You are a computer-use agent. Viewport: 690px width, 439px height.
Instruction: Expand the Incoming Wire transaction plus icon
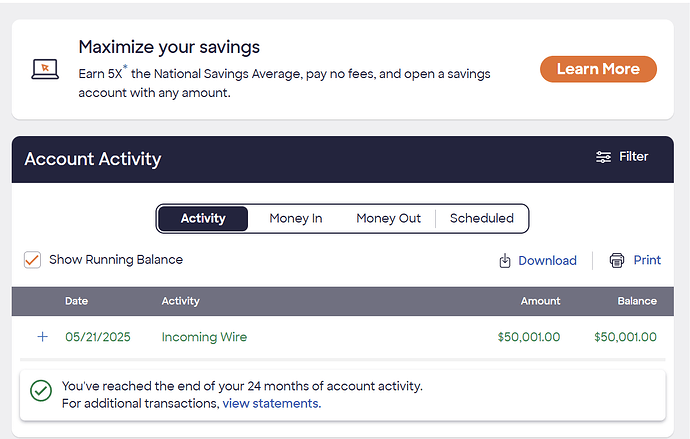pyautogui.click(x=43, y=337)
